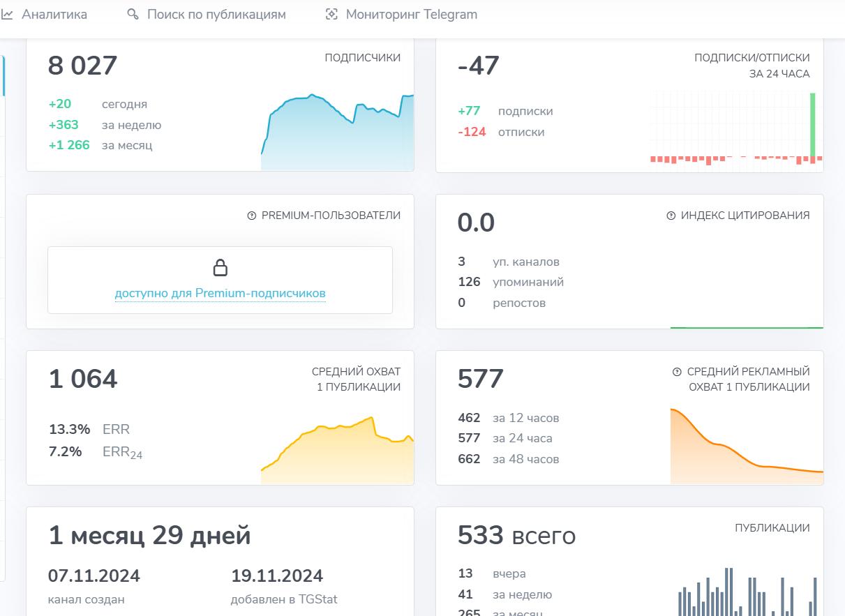Click the lock icon in the Premium card
The height and width of the screenshot is (616, 845).
tap(220, 268)
